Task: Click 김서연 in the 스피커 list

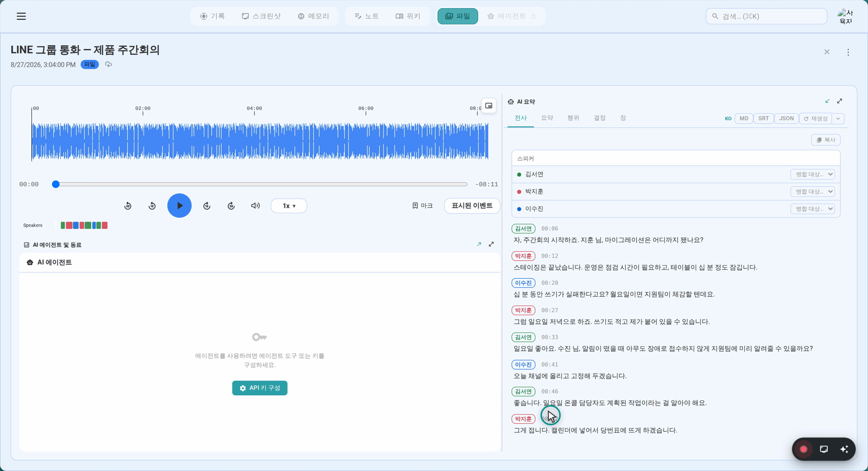Action: pos(534,174)
